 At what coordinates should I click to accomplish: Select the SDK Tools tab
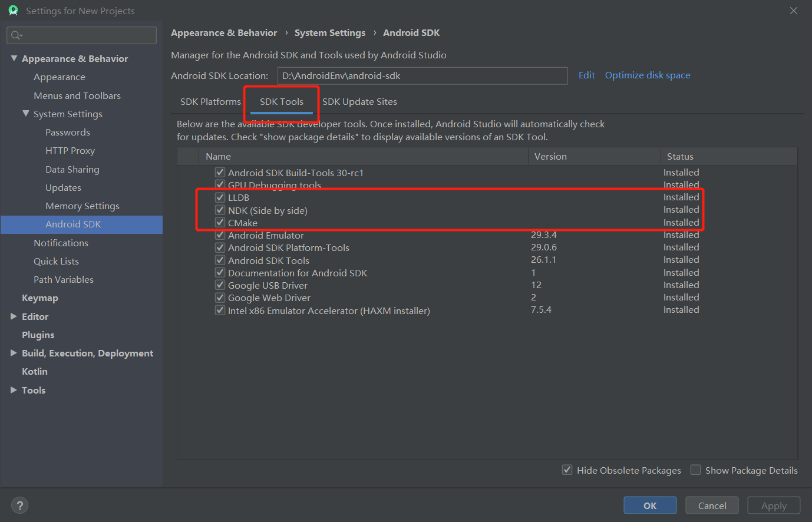pyautogui.click(x=282, y=101)
